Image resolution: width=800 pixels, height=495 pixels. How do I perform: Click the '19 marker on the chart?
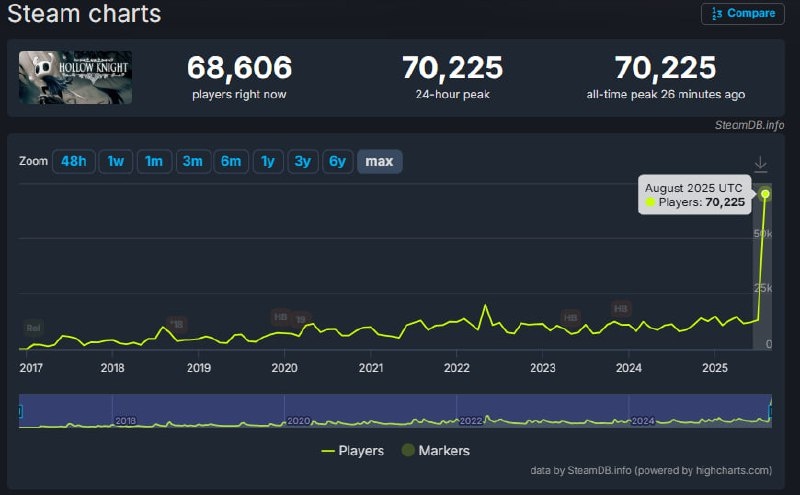coord(301,319)
